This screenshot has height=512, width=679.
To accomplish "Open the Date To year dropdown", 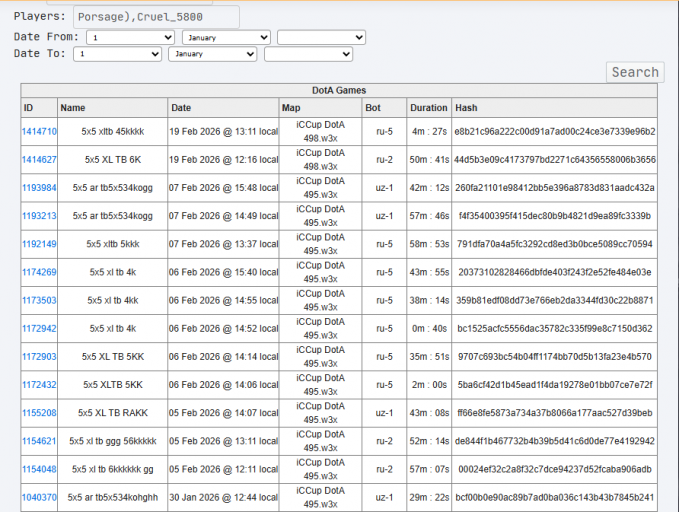I will 308,54.
